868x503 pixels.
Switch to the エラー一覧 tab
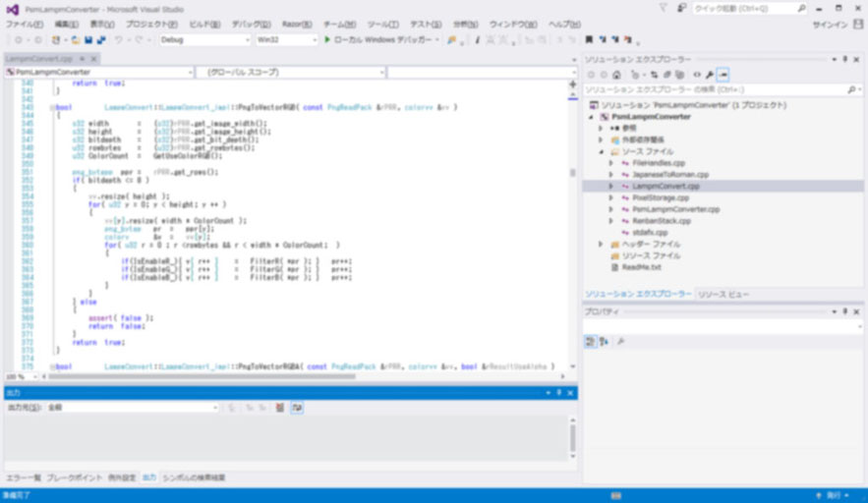point(24,477)
